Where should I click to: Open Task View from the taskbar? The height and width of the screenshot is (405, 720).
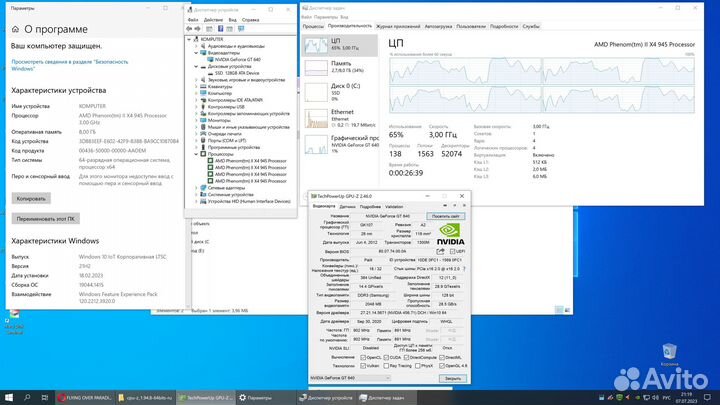[45, 398]
